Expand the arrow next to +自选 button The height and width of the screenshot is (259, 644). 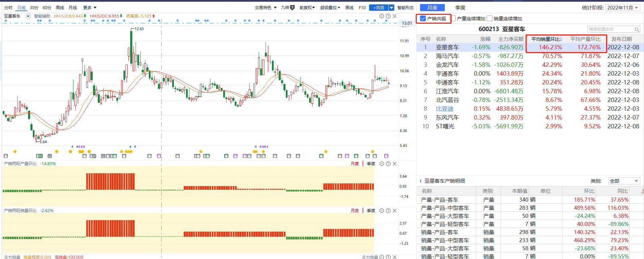point(391,7)
